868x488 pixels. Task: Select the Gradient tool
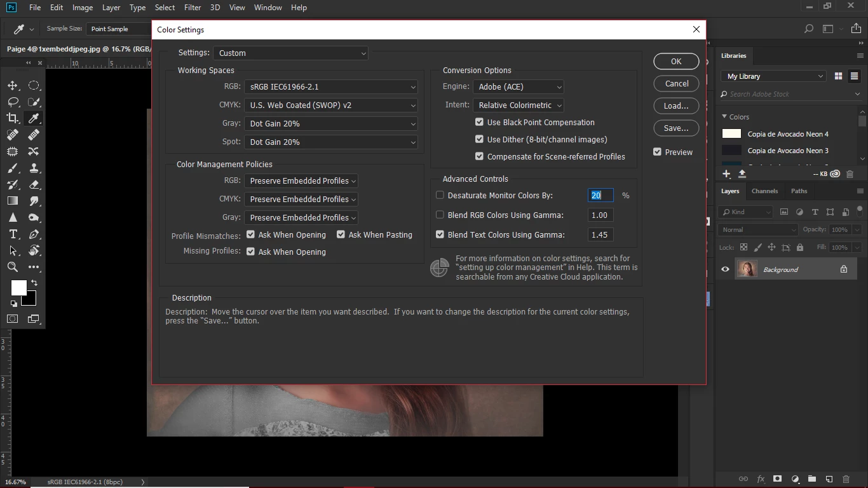click(x=13, y=201)
